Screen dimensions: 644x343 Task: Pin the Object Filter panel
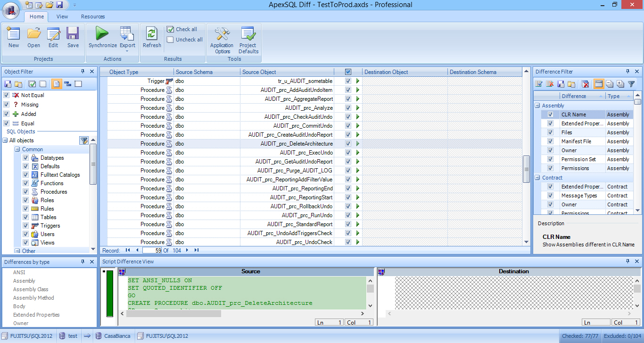click(83, 72)
